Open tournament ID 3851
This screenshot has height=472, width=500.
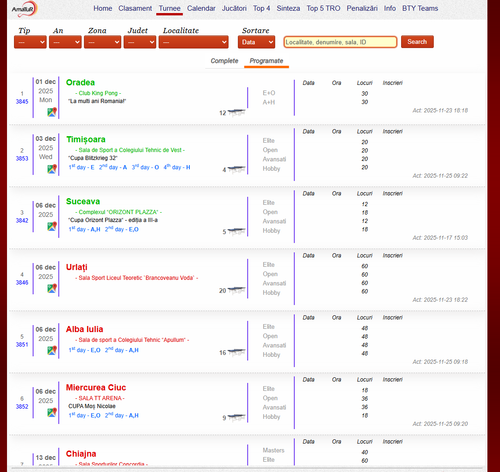click(x=22, y=345)
